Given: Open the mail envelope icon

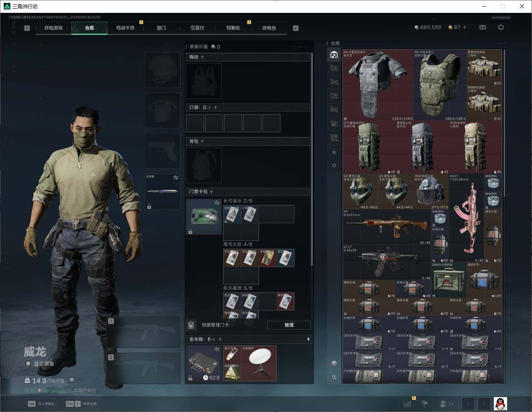Looking at the screenshot, I should 483,27.
